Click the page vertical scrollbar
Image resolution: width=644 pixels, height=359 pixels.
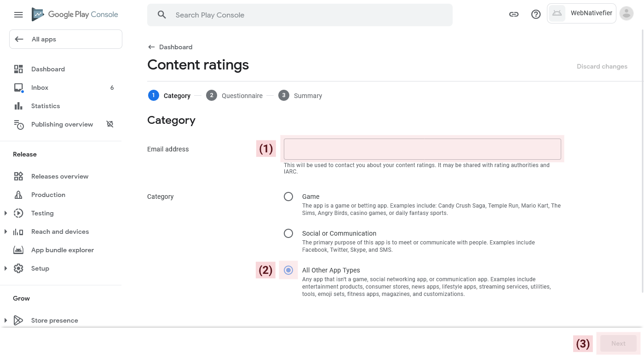pos(643,161)
